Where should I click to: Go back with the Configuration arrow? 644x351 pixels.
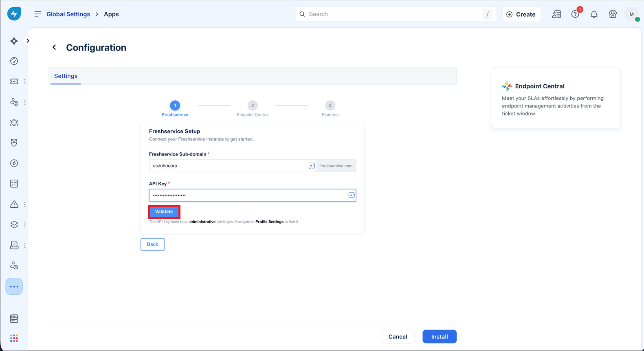[x=54, y=48]
